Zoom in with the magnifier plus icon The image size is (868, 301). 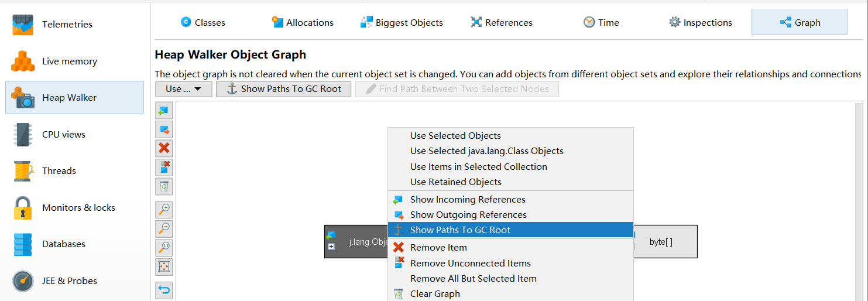tap(164, 210)
